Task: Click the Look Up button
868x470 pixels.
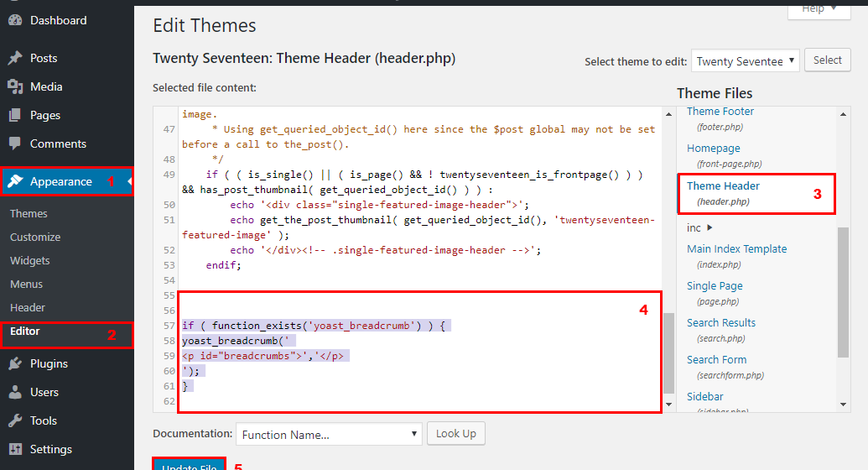Action: [456, 433]
